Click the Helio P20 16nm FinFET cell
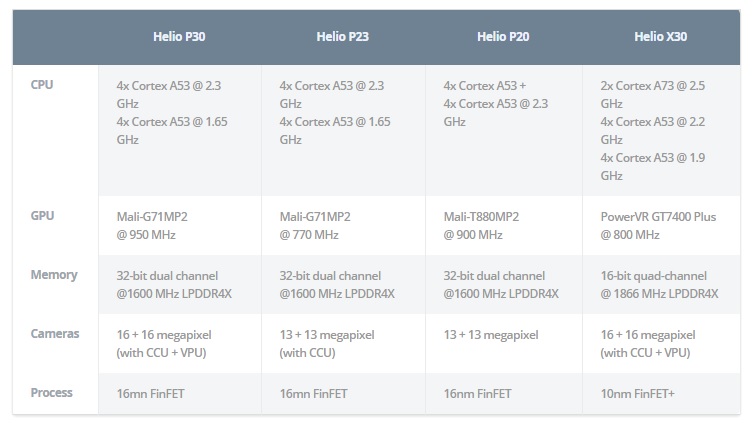The height and width of the screenshot is (425, 756). (478, 394)
